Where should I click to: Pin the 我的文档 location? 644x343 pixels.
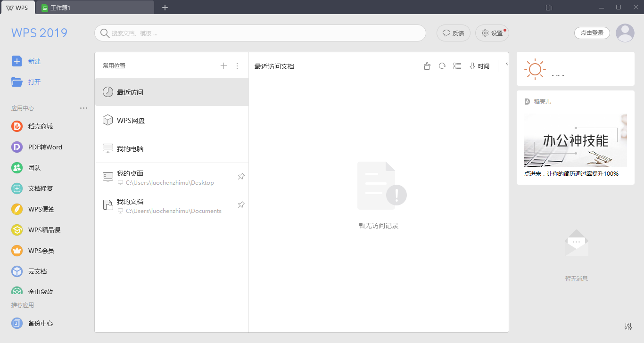241,204
